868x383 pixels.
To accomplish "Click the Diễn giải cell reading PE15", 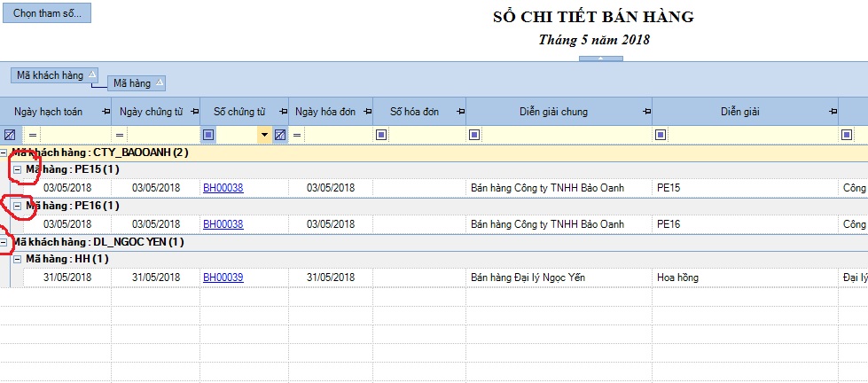I will tap(745, 188).
